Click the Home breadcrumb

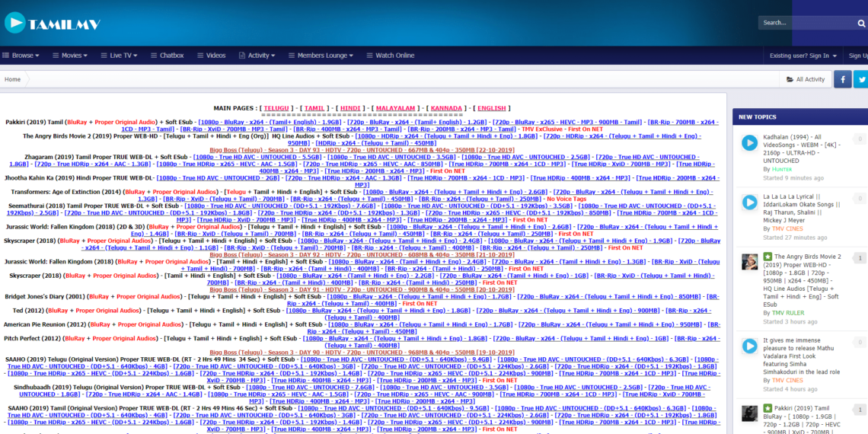13,79
